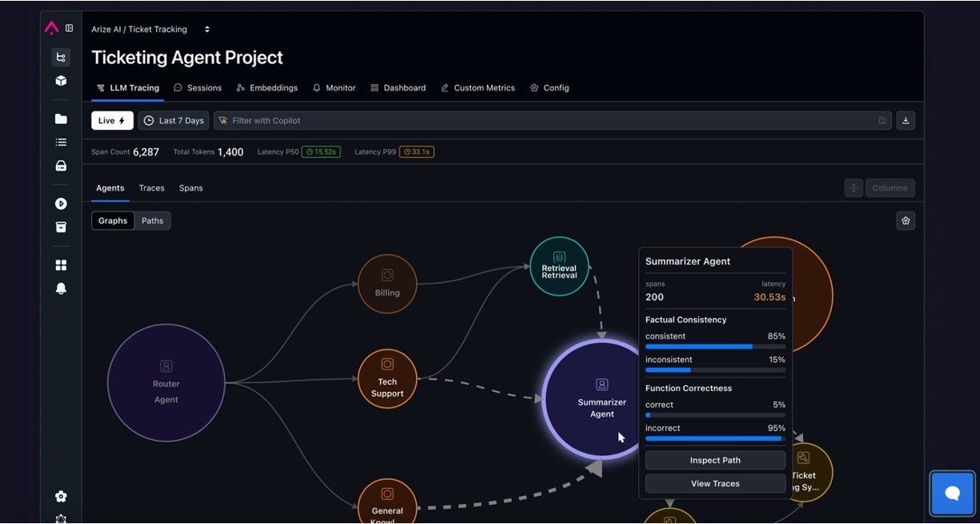Viewport: 980px width, 524px height.
Task: Click the bell alerts icon in sidebar
Action: 61,288
